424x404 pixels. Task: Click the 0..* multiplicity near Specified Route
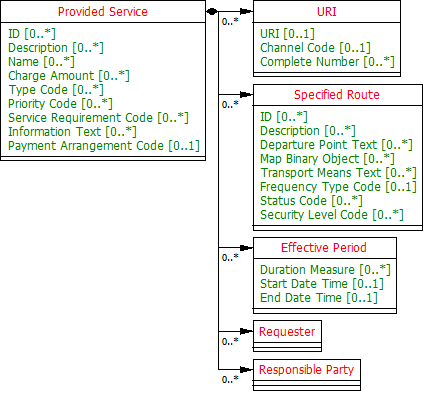point(230,105)
